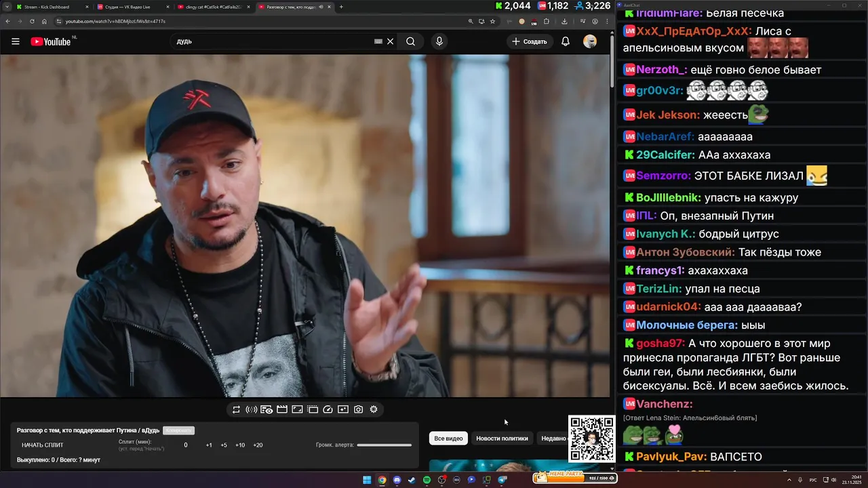Switch to Студия — VK Видео Live tab
Screen dimensions: 868x488
pos(134,7)
